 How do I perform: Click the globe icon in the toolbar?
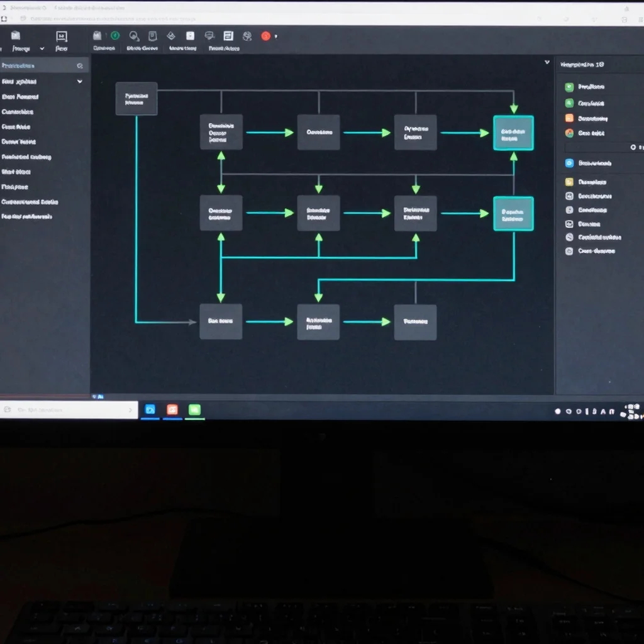click(x=247, y=36)
